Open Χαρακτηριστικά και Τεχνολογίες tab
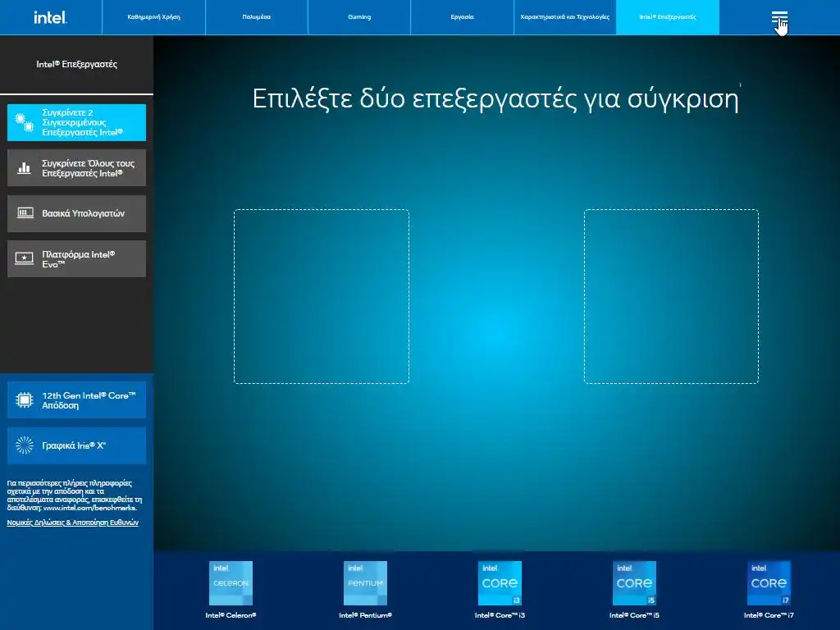 click(x=565, y=17)
